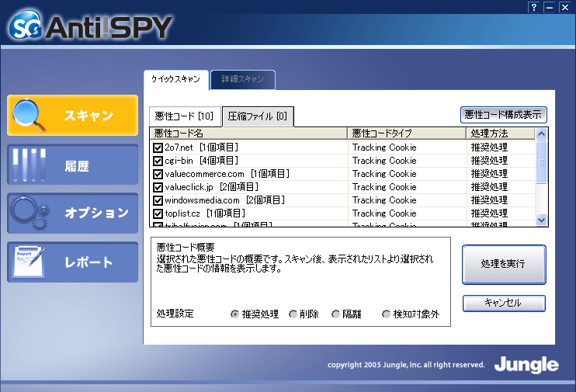Open the 悪性コード [10] tab
The height and width of the screenshot is (392, 576).
[185, 116]
